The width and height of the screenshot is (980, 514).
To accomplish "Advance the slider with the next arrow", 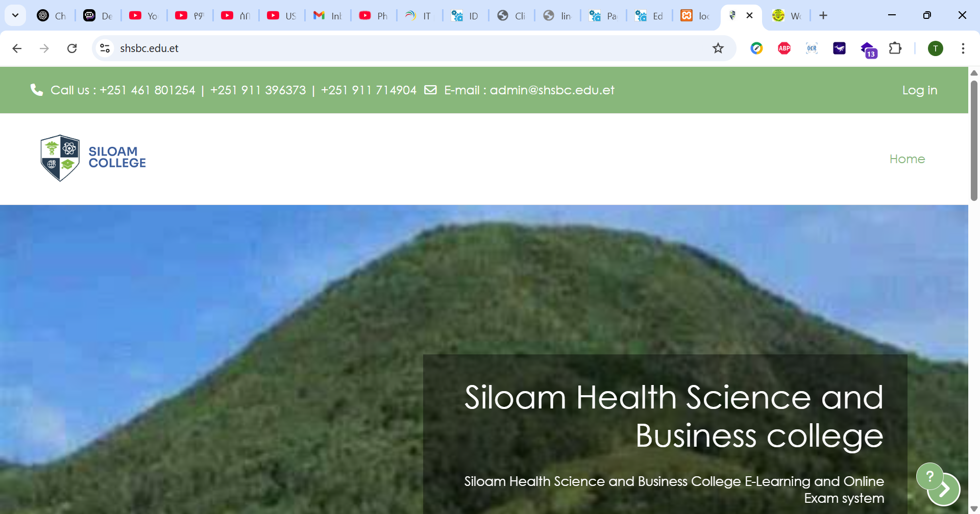I will (x=945, y=490).
